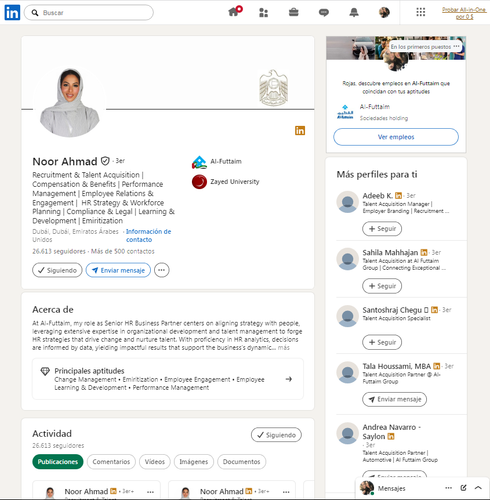Click Tala Houssami profile avatar

coord(348,372)
